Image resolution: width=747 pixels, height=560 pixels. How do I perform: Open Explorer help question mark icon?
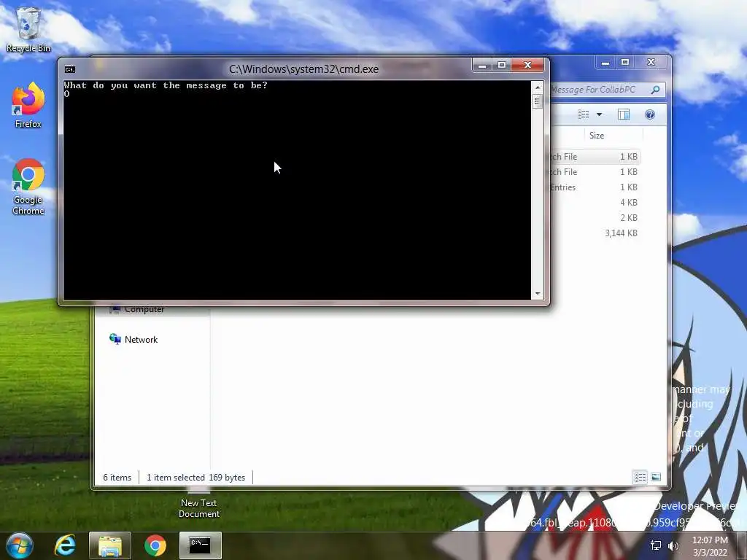tap(650, 114)
